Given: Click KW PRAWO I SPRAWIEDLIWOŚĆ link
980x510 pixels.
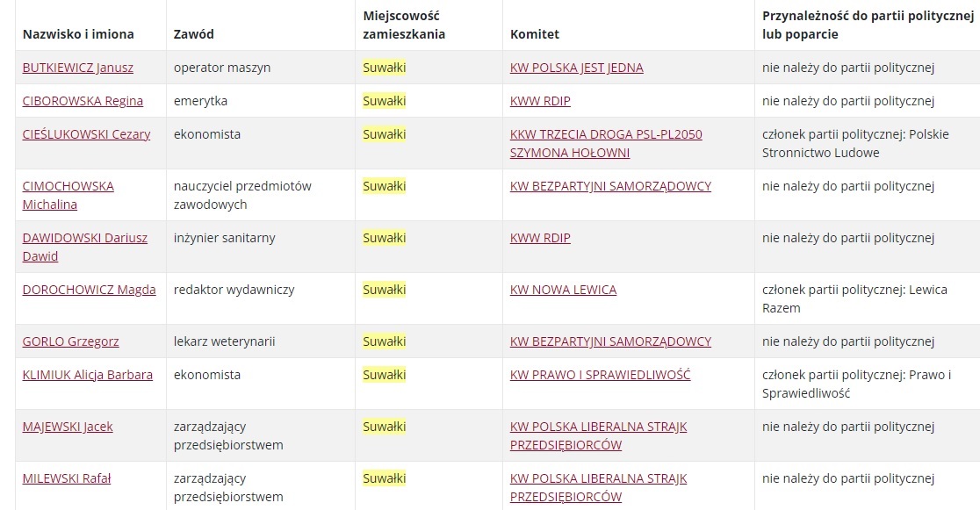Looking at the screenshot, I should point(600,374).
